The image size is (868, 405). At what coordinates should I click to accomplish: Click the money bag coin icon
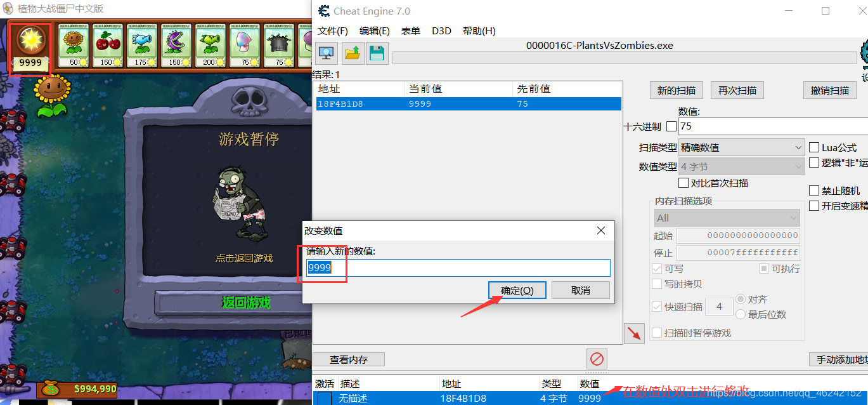(x=51, y=388)
